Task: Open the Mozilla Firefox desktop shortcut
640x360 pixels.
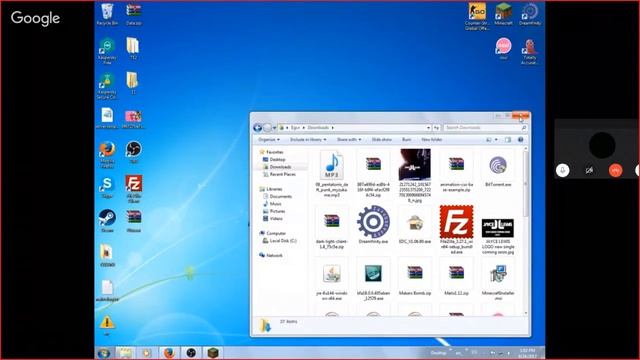Action: tap(107, 154)
